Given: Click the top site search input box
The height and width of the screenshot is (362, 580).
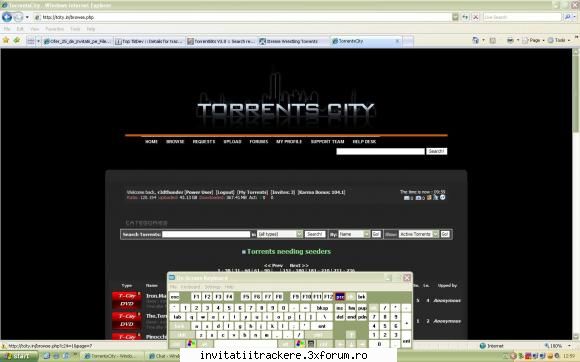Looking at the screenshot, I should [380, 151].
